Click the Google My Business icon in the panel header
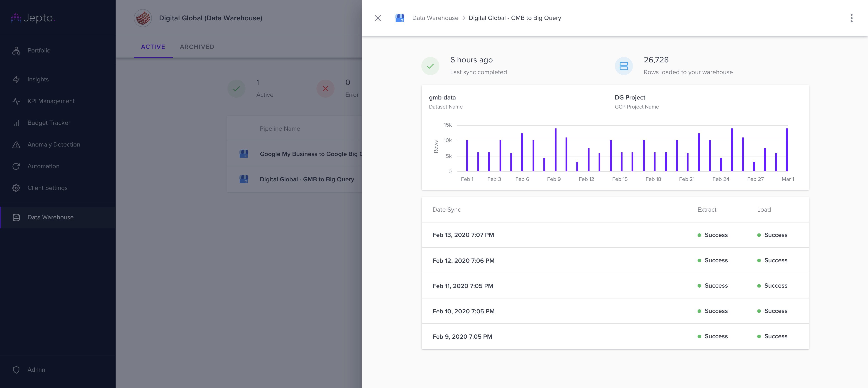 tap(400, 18)
